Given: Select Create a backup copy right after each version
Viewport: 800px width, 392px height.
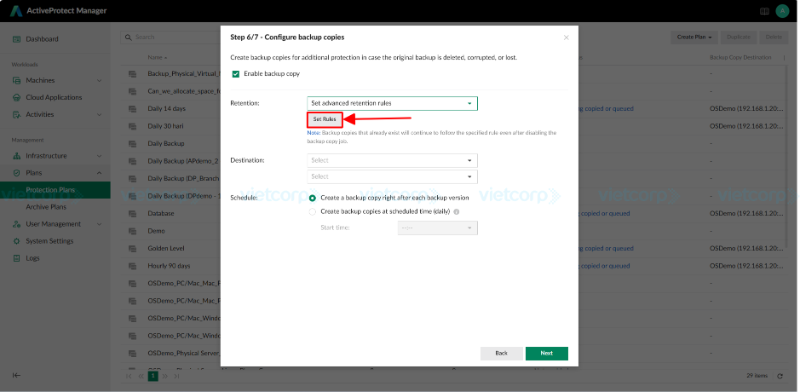Looking at the screenshot, I should pos(312,198).
